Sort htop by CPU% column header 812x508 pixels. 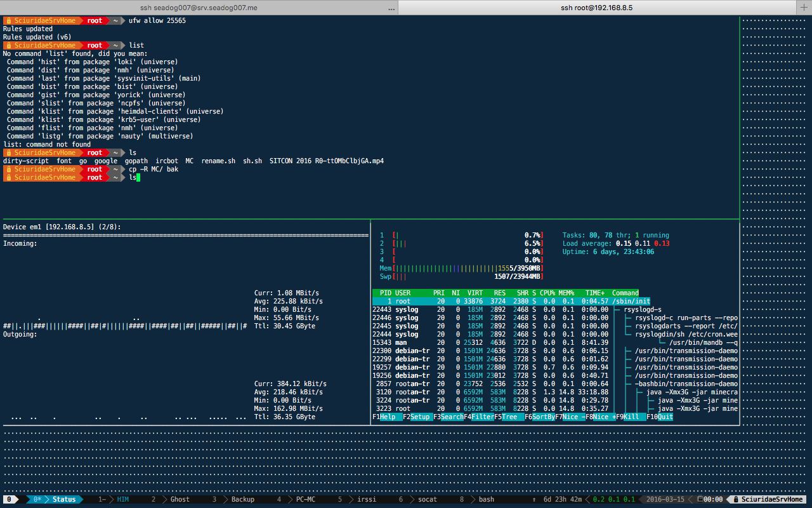click(547, 293)
